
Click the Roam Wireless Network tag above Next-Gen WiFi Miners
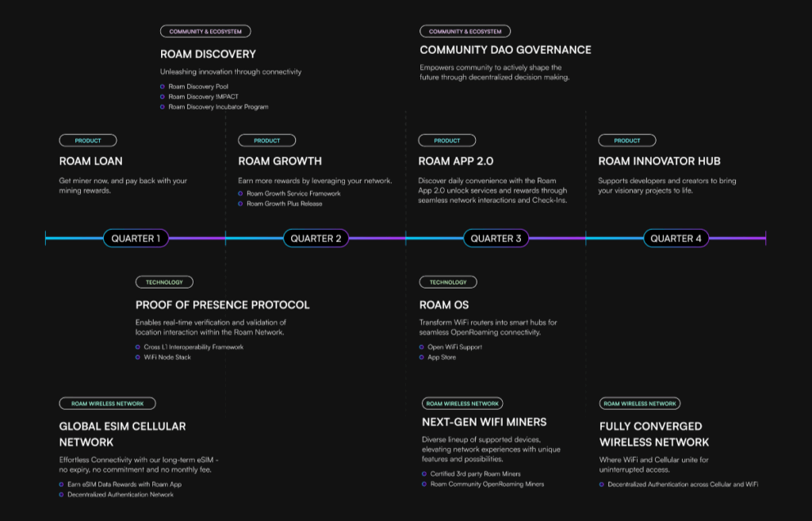coord(462,404)
